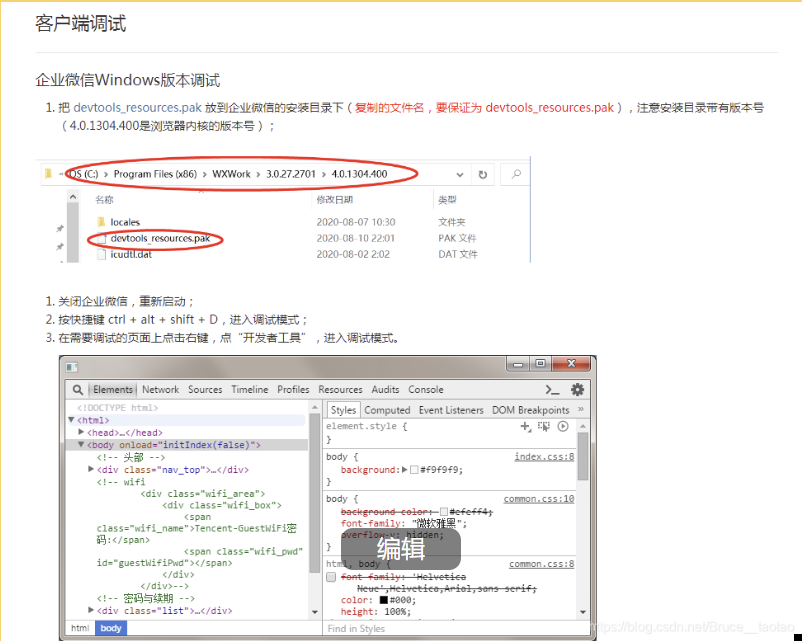Sort by the 类型 column header
Viewport: 802px width, 641px height.
point(447,200)
